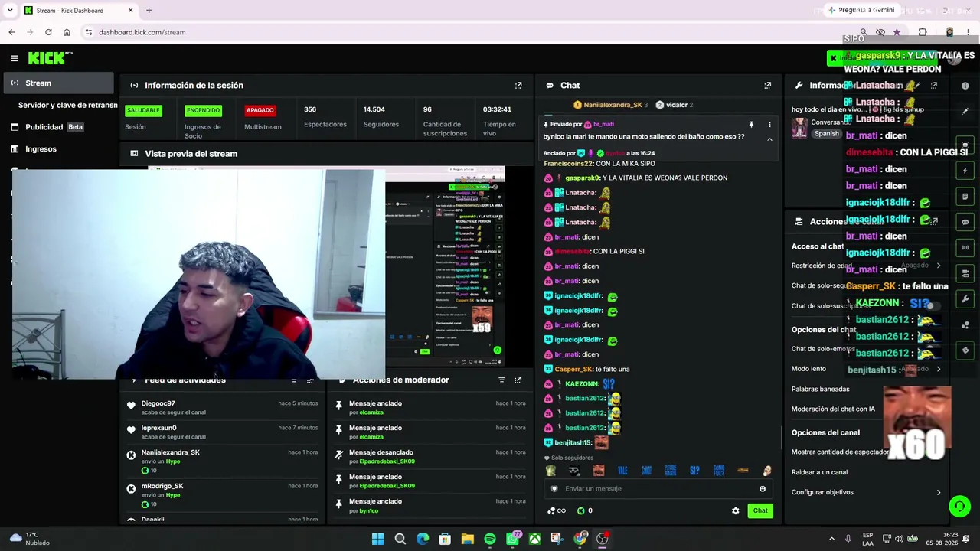Screen dimensions: 980x551
Task: Click benjitash15 username in chat
Action: coord(573,442)
